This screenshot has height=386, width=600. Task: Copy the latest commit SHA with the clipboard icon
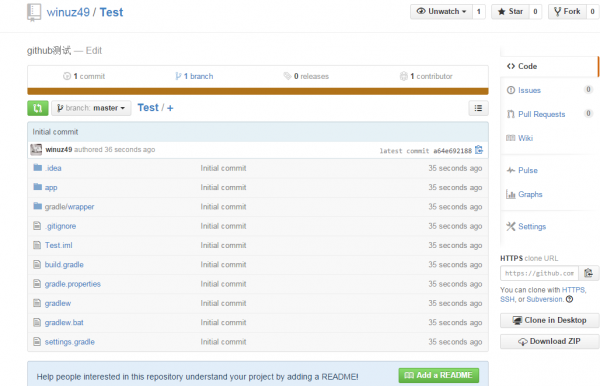(x=479, y=150)
